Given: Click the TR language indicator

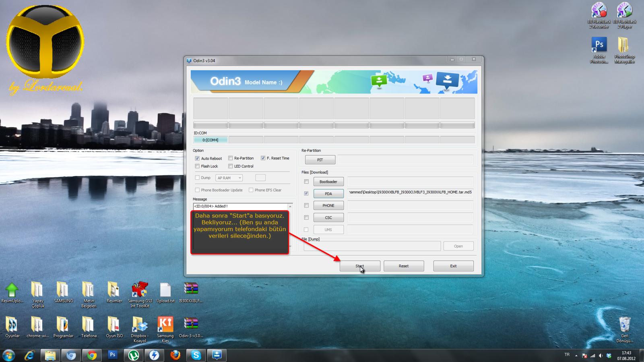Looking at the screenshot, I should click(567, 355).
